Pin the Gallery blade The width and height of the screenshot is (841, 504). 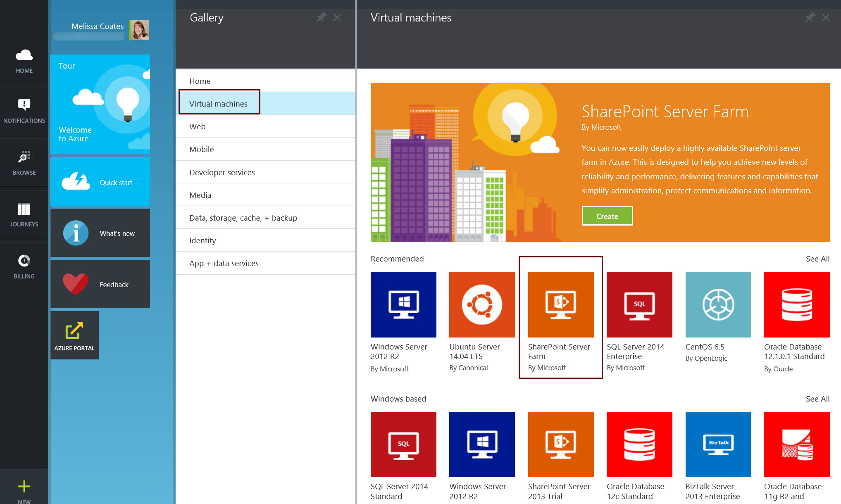pos(321,17)
